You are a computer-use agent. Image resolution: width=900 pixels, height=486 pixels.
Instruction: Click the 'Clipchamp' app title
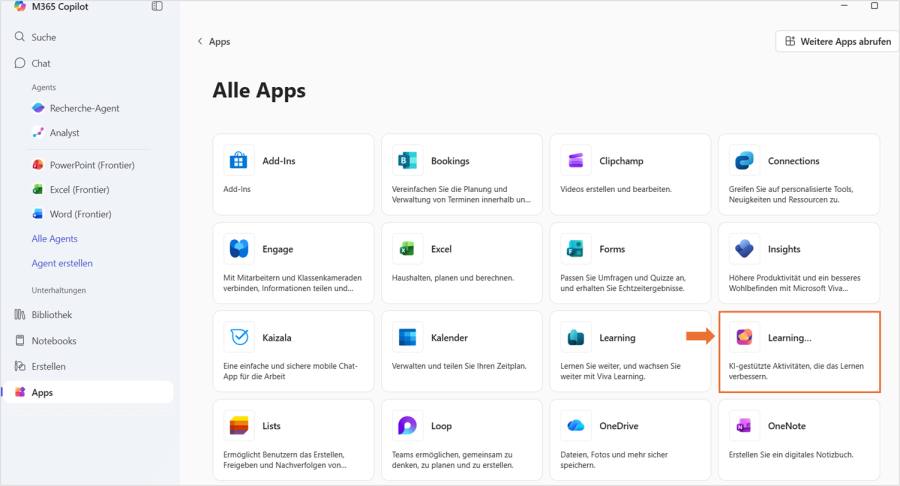tap(621, 161)
